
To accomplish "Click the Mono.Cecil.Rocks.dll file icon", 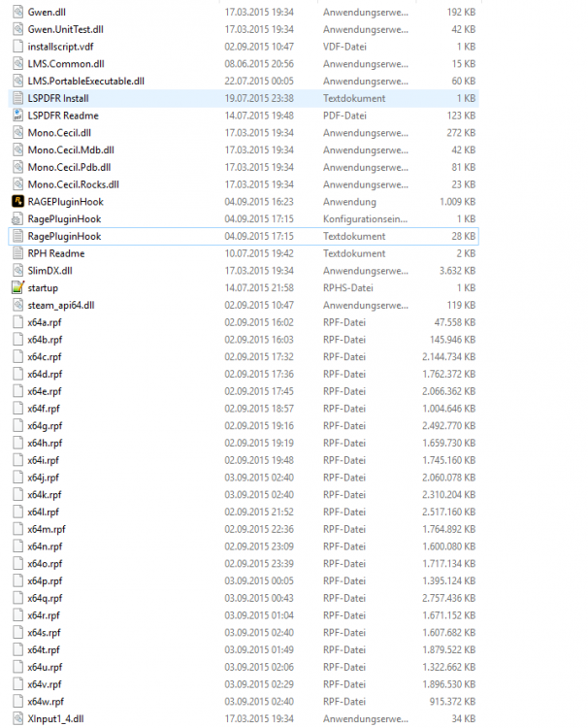I will 17,184.
